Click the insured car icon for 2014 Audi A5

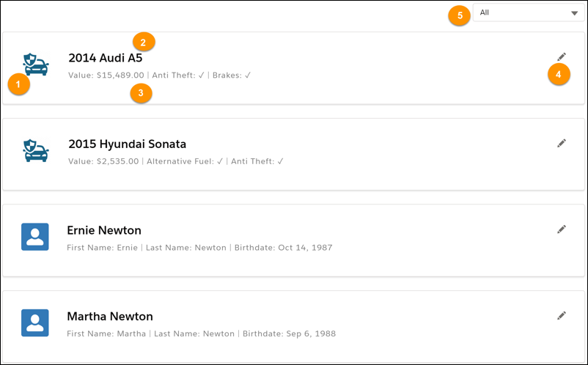[36, 64]
